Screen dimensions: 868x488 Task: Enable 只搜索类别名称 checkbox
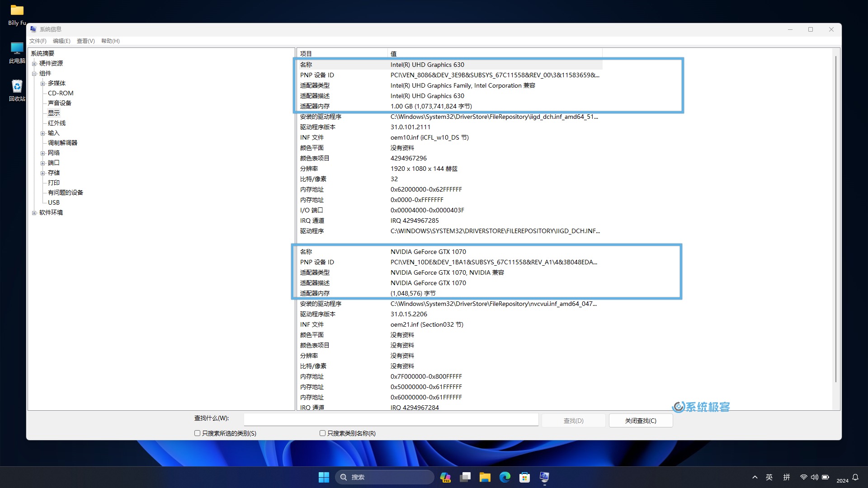coord(322,433)
